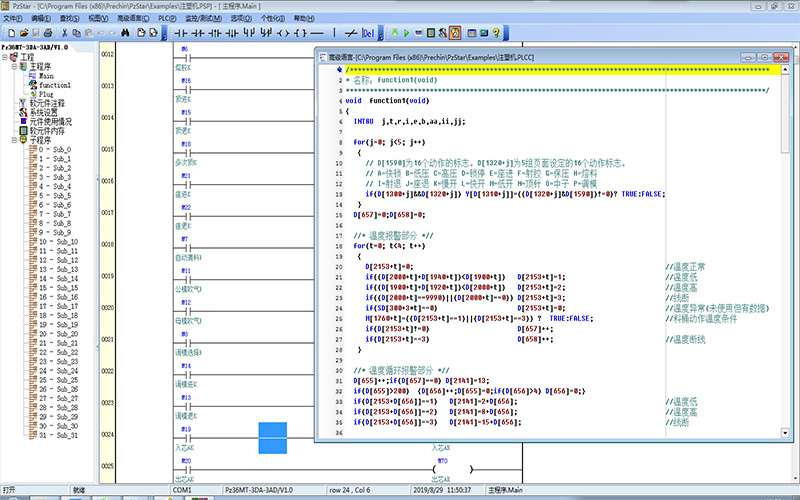800x500 pixels.
Task: Open the 监控/测试(M) menu
Action: 205,18
